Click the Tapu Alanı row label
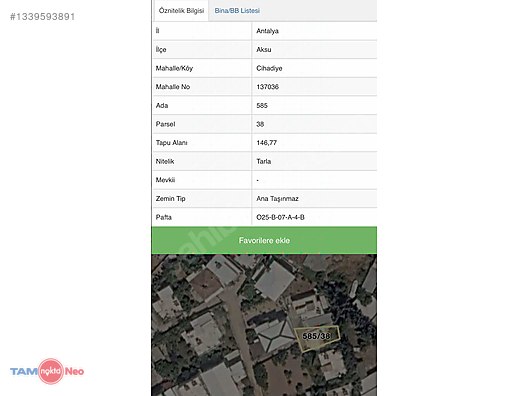The width and height of the screenshot is (528, 396). click(x=171, y=143)
